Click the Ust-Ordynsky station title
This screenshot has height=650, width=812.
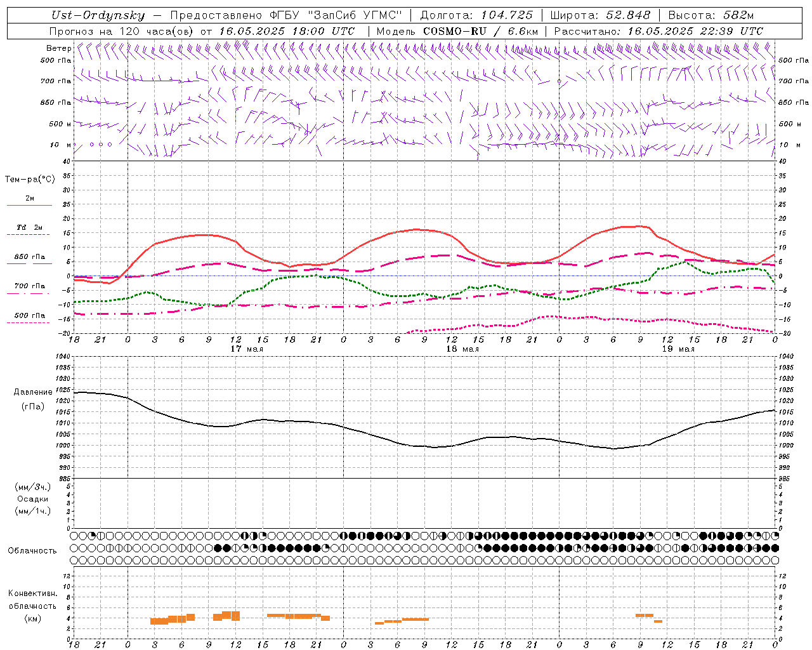click(x=98, y=15)
